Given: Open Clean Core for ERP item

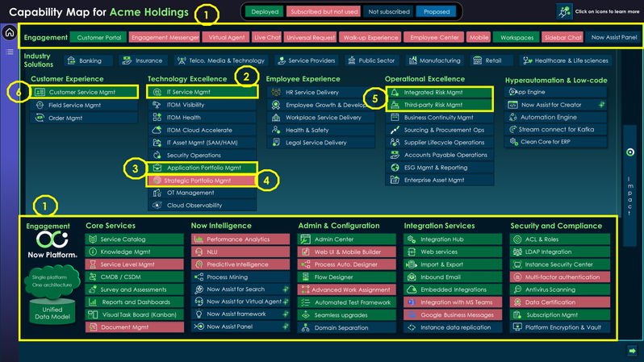Looking at the screenshot, I should pyautogui.click(x=556, y=142).
